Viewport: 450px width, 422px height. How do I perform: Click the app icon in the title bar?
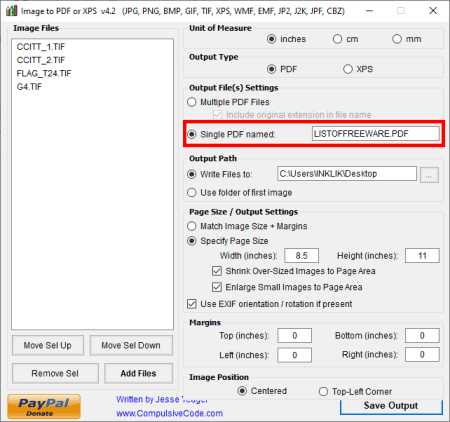tap(11, 11)
